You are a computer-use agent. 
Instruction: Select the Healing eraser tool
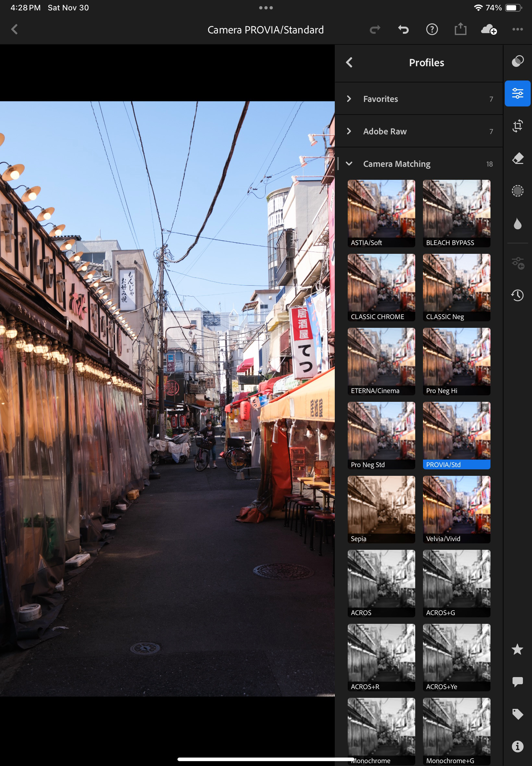517,158
